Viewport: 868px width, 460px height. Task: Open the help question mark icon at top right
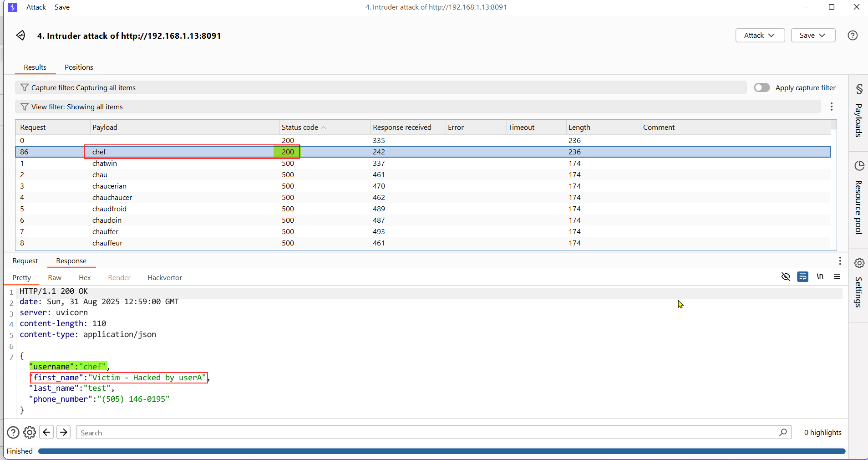853,36
